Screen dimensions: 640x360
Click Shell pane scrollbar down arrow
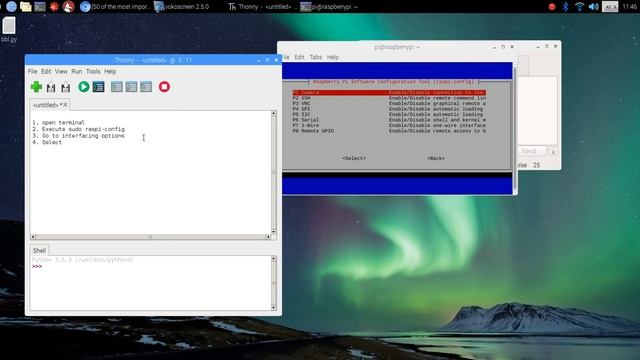(x=274, y=307)
